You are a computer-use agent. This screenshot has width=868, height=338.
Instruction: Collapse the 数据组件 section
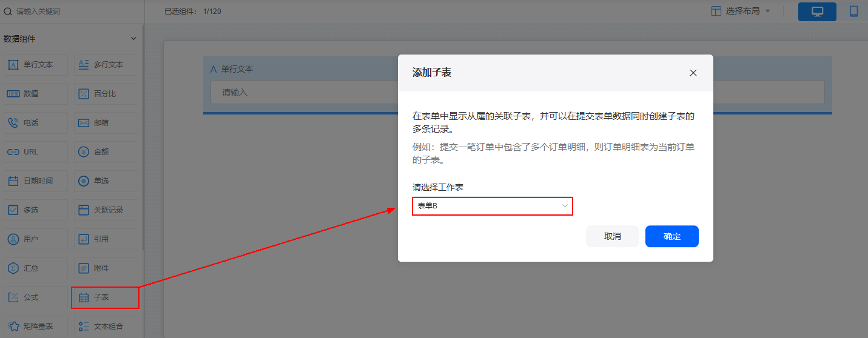pyautogui.click(x=134, y=39)
